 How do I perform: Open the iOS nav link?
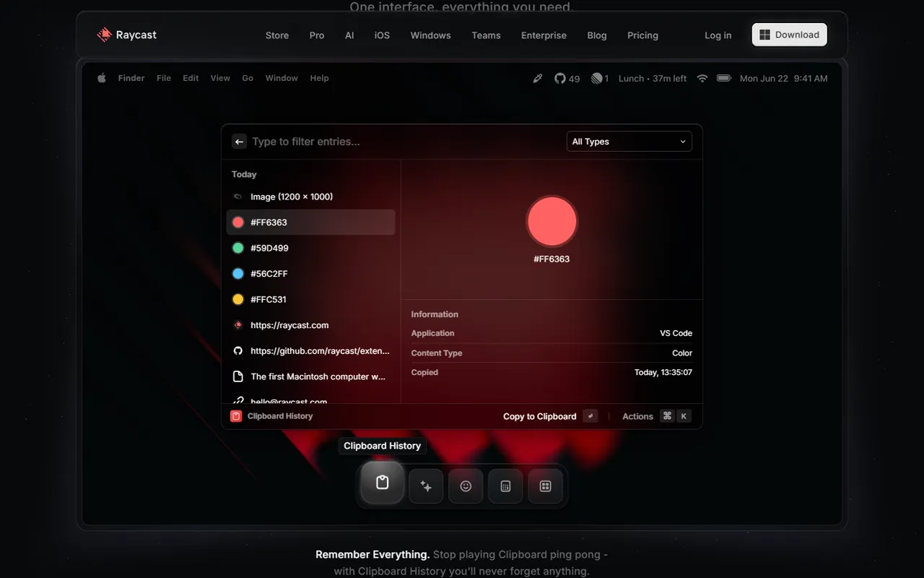coord(382,35)
